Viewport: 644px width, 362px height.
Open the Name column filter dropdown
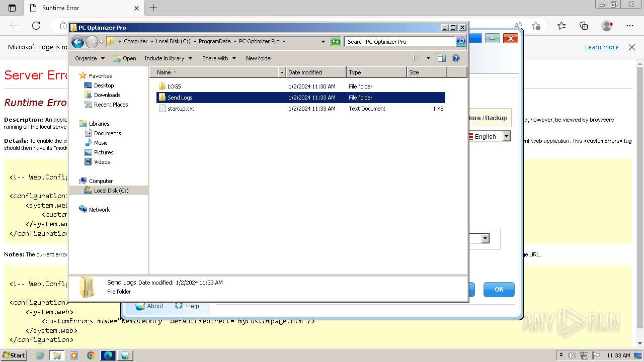point(282,72)
